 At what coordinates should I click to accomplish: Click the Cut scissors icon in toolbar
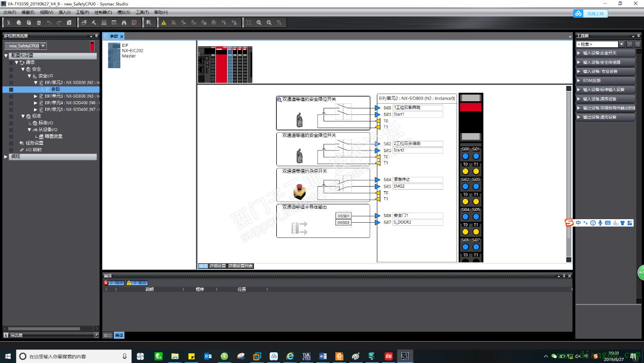[9, 22]
